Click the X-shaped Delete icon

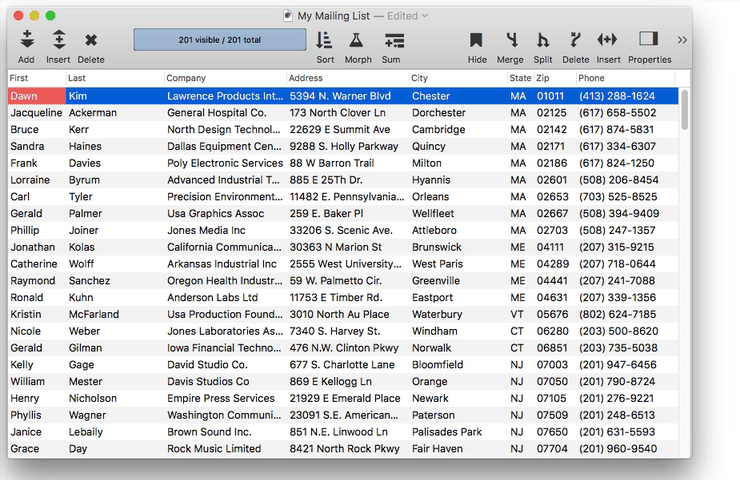coord(90,40)
